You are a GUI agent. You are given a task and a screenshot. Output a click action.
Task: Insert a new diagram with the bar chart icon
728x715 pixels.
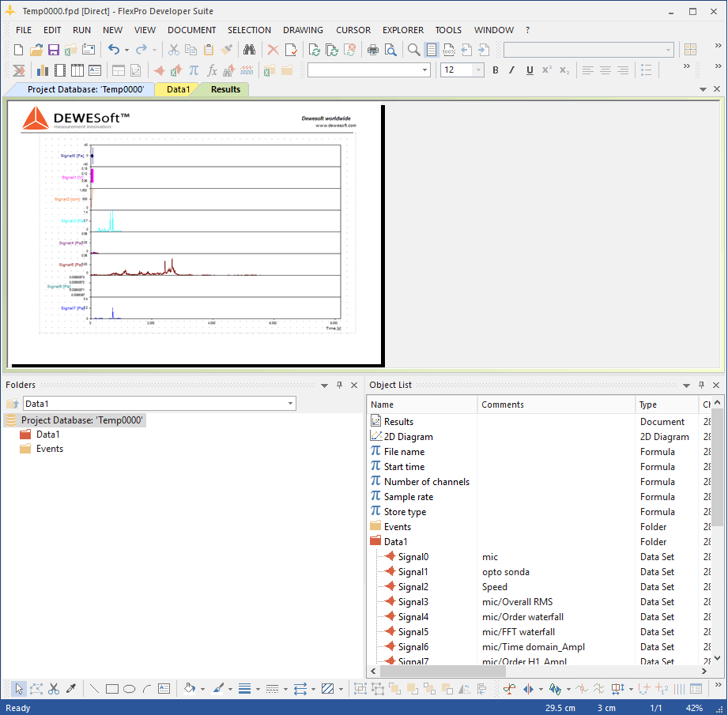pyautogui.click(x=42, y=70)
